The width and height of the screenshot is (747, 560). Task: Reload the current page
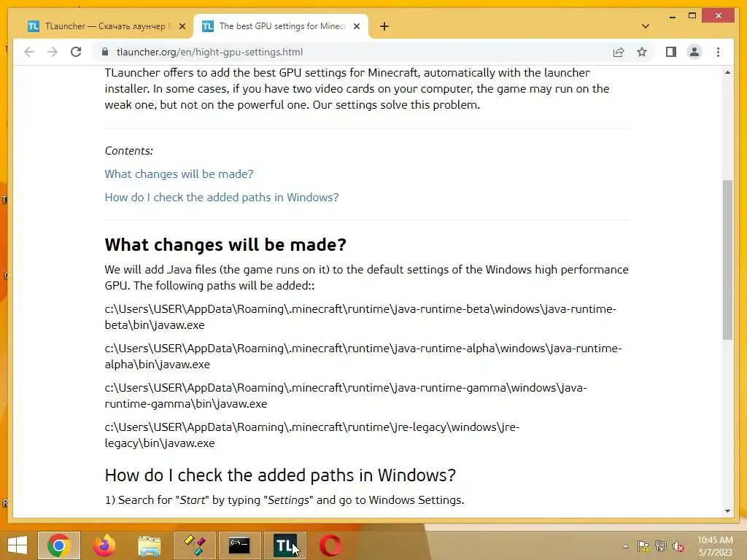(76, 52)
